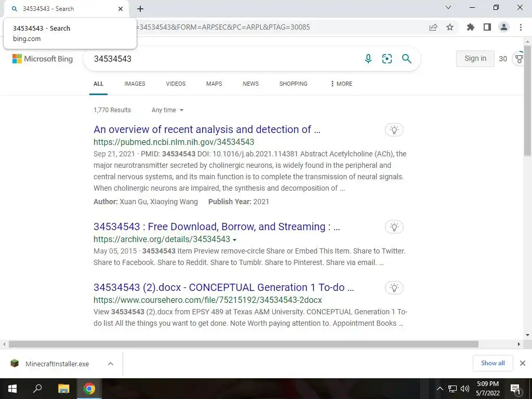This screenshot has width=532, height=399.
Task: Open File Explorer from taskbar
Action: (x=63, y=389)
